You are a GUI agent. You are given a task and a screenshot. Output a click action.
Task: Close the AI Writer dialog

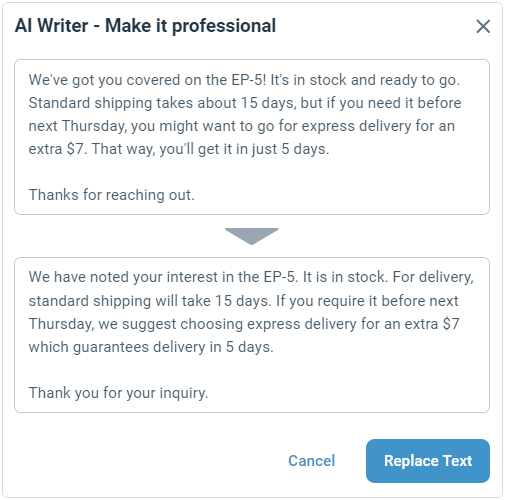coord(483,26)
